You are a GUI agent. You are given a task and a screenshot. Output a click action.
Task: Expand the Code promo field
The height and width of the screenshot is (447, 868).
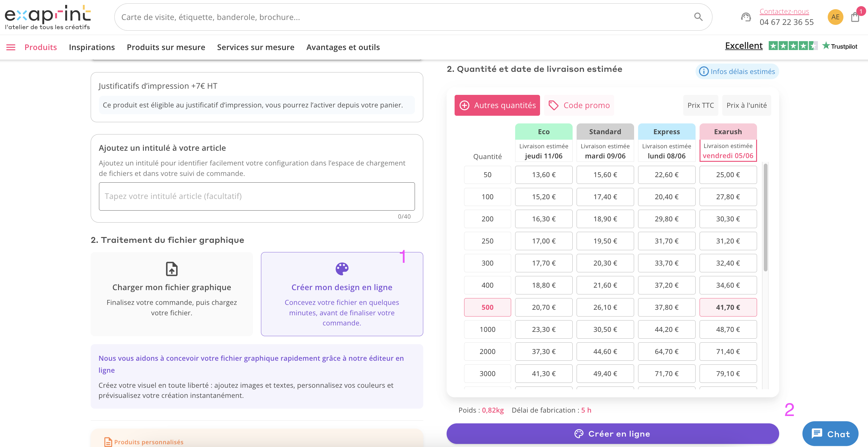click(578, 105)
